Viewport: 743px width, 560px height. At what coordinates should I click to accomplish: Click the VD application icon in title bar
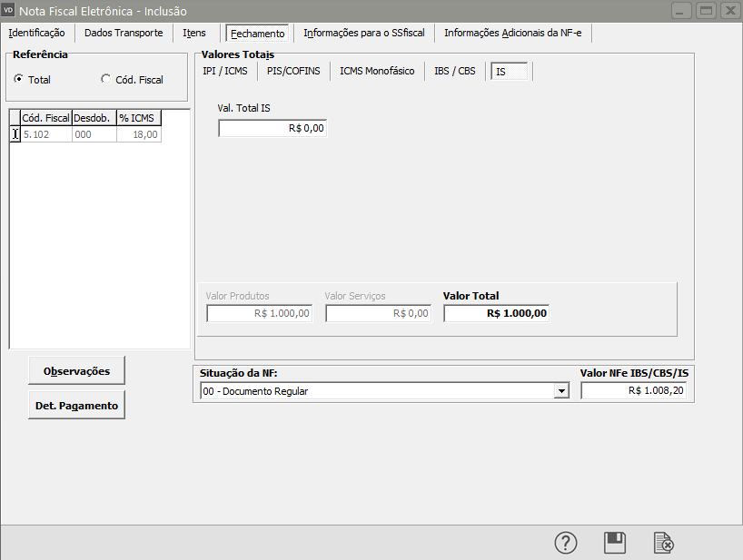click(x=10, y=11)
